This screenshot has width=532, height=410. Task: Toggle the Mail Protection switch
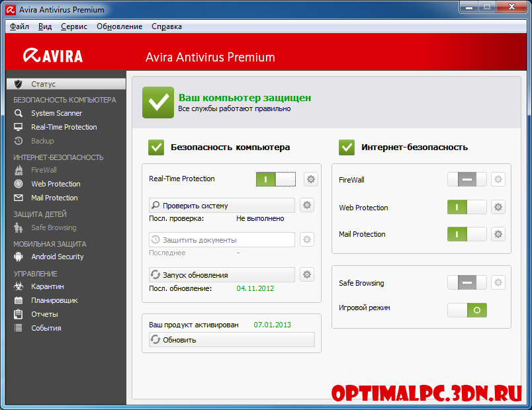[x=467, y=234]
